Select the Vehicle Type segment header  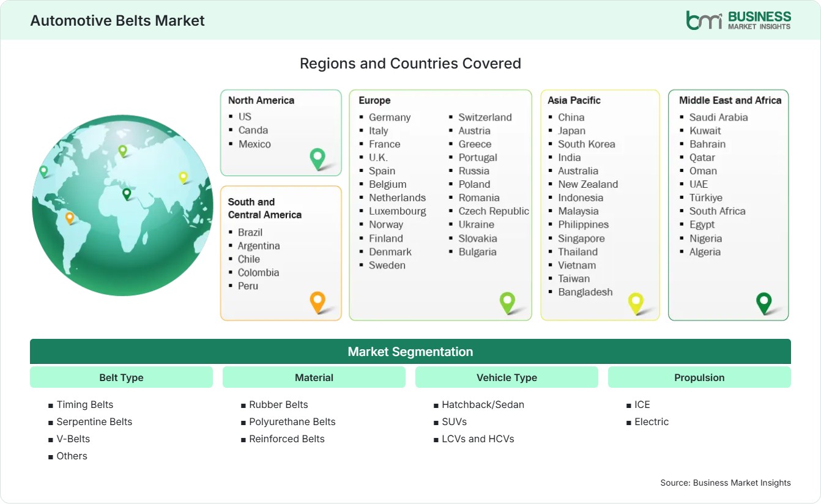pos(507,377)
